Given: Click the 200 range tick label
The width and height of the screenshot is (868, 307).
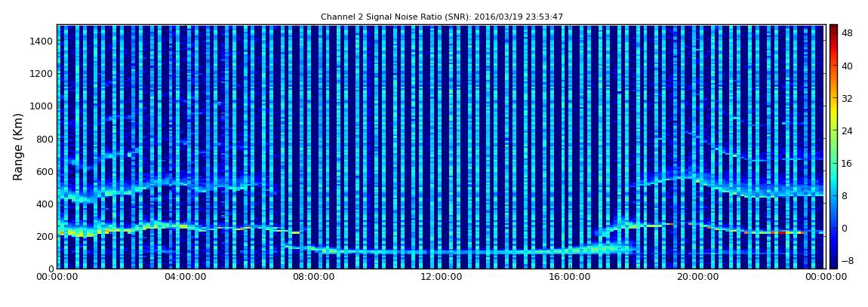Looking at the screenshot, I should point(45,236).
